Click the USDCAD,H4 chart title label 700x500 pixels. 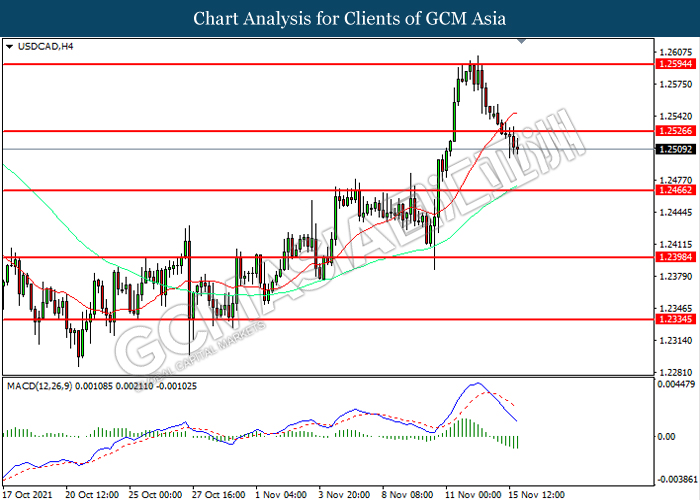(x=45, y=46)
